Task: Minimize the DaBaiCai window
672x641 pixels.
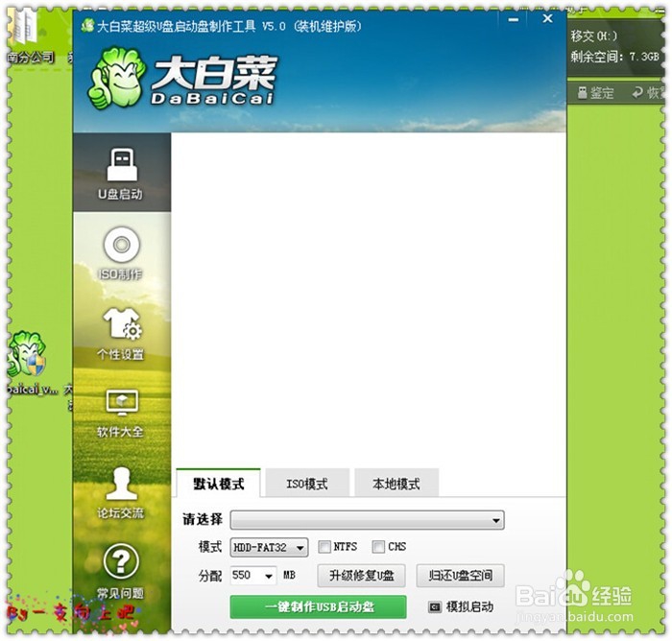Action: point(514,20)
